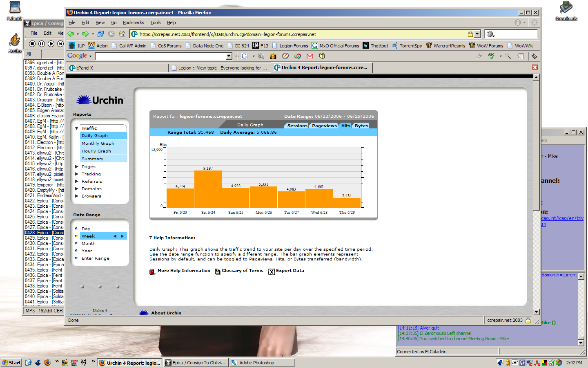The image size is (588, 368).
Task: Click the pause button in Epica window
Action: (x=42, y=43)
